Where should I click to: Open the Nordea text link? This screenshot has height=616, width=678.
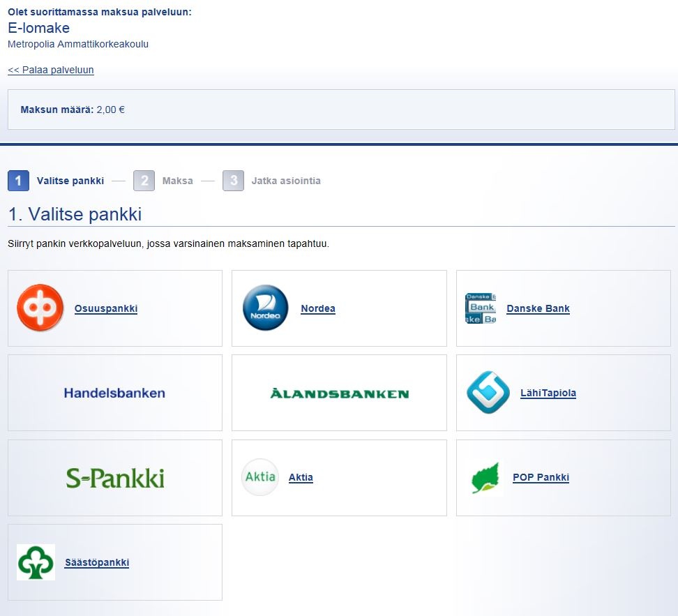318,308
